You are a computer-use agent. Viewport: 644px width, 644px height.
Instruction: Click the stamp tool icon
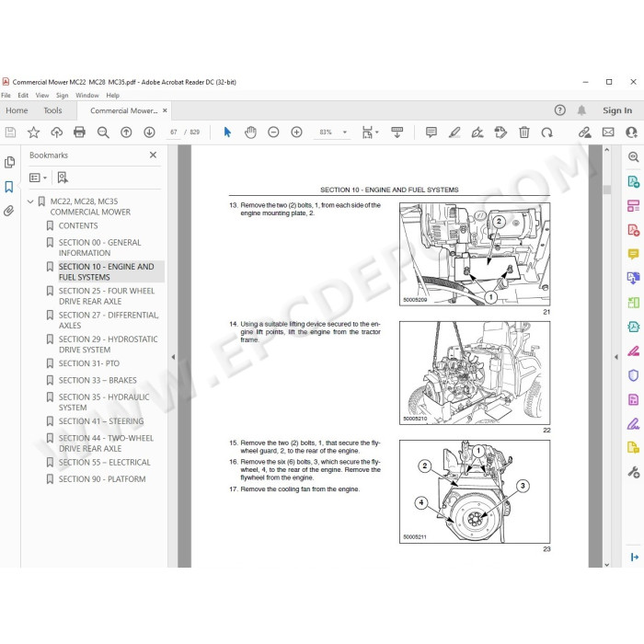[500, 132]
